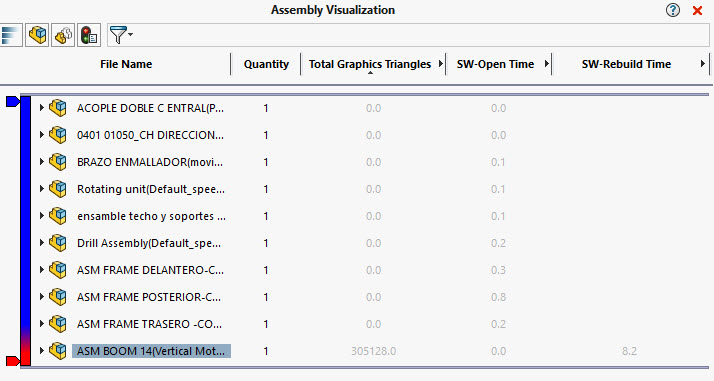
Task: Expand the ASM FRAME POSTERIOR node
Action: pos(41,297)
